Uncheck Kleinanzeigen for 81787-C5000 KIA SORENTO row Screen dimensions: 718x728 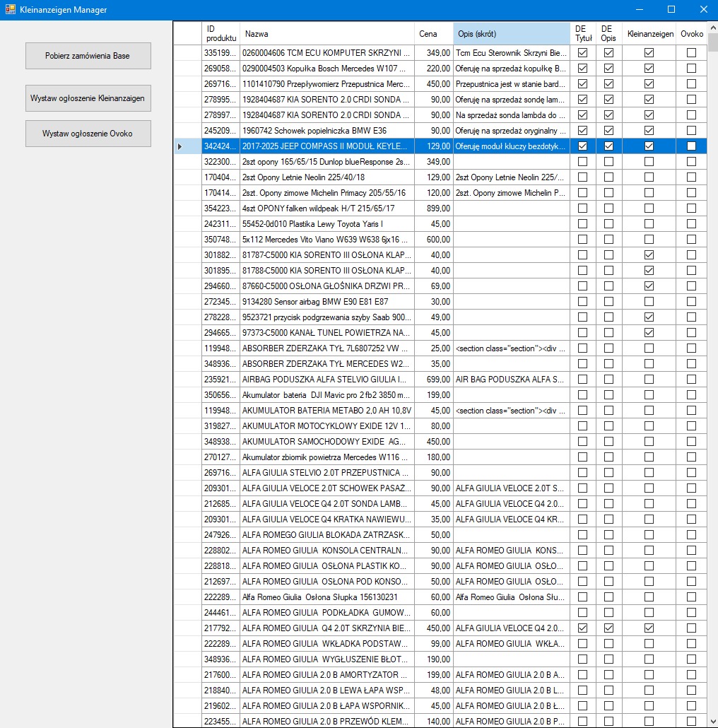click(649, 255)
